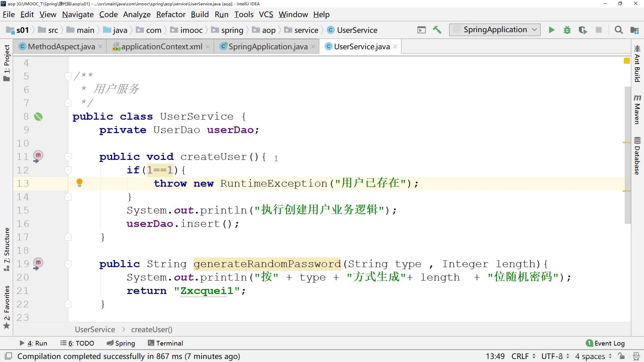Open the VCS menu
Viewport: 644px width, 362px height.
pyautogui.click(x=266, y=14)
